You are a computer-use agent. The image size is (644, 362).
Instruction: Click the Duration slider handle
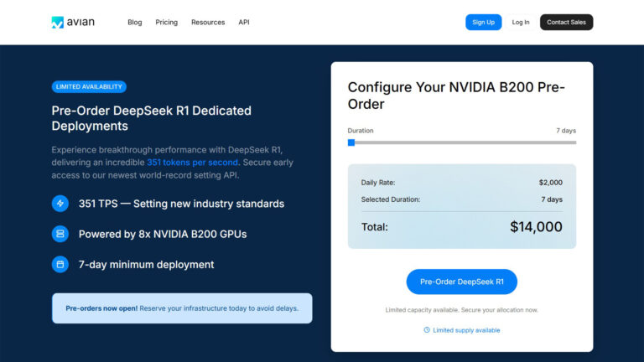(x=351, y=142)
